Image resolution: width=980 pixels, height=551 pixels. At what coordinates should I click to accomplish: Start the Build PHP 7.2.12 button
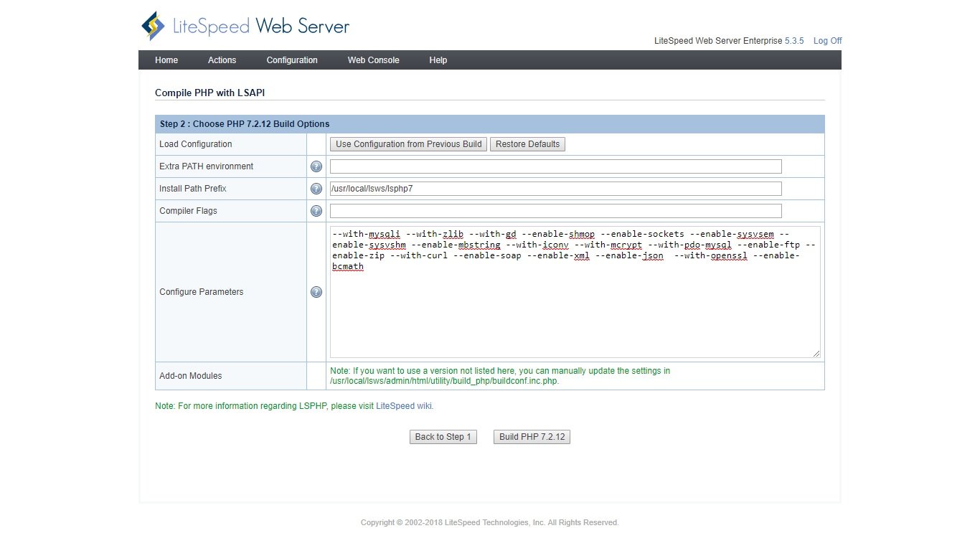click(532, 437)
